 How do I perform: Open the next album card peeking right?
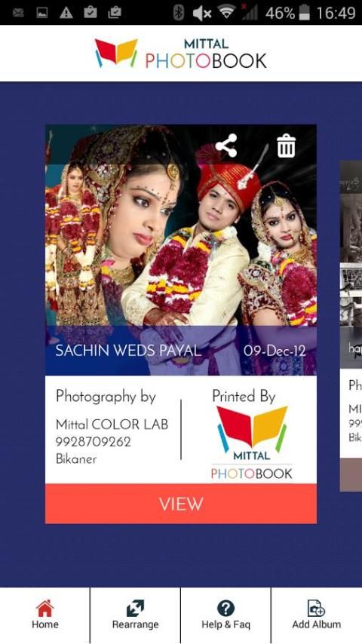(x=351, y=326)
